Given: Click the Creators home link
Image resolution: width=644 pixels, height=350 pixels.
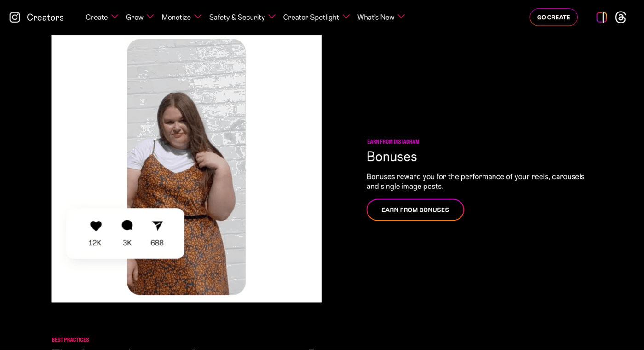Looking at the screenshot, I should coord(45,17).
